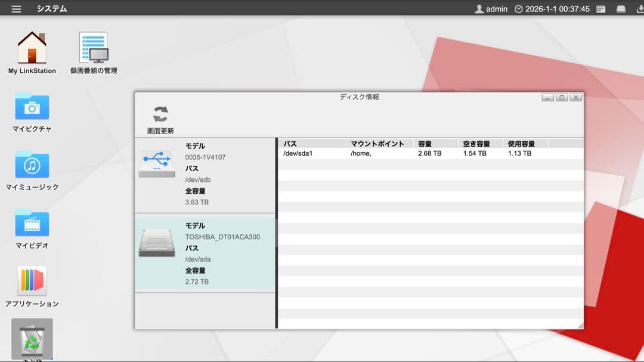This screenshot has width=644, height=362.
Task: Open the マイピクチャ pictures folder
Action: coord(30,106)
